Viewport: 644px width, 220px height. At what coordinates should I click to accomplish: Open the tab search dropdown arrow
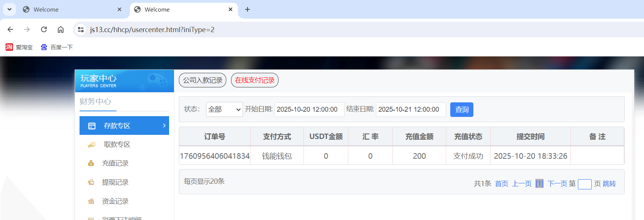point(9,9)
